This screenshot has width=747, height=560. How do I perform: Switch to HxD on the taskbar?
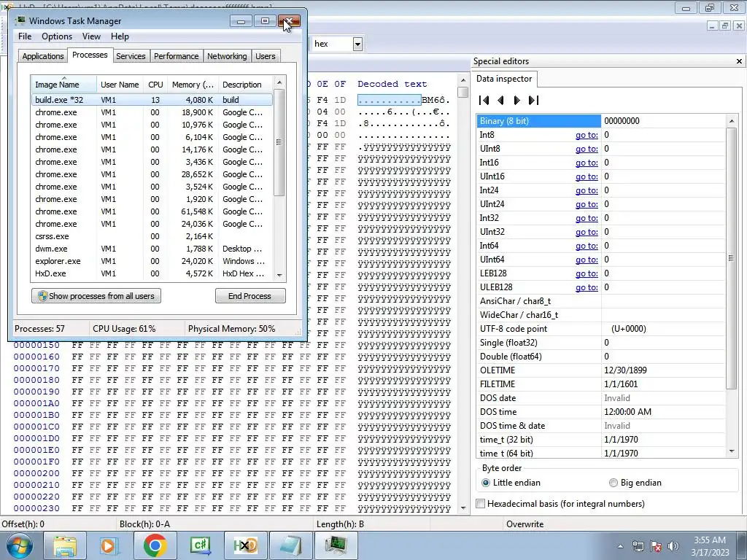(245, 545)
